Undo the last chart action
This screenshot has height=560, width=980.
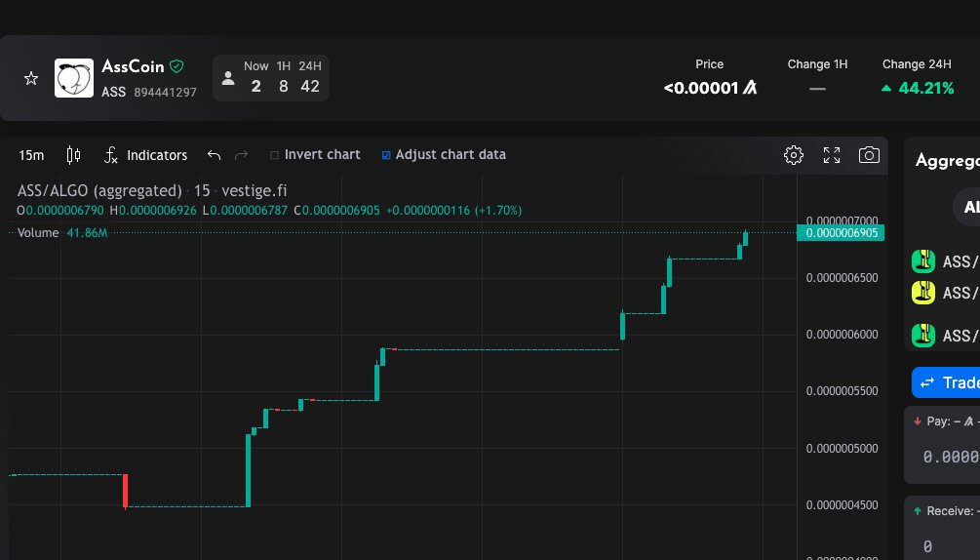tap(214, 155)
